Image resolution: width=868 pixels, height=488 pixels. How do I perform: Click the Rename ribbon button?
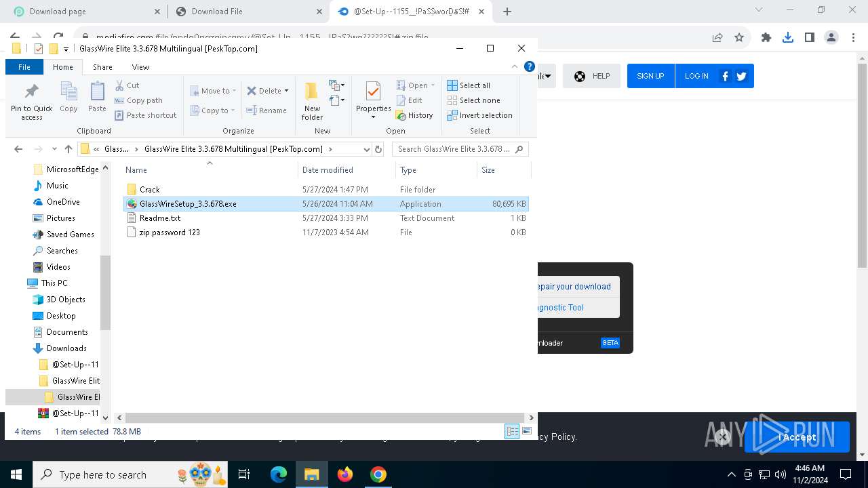click(267, 110)
